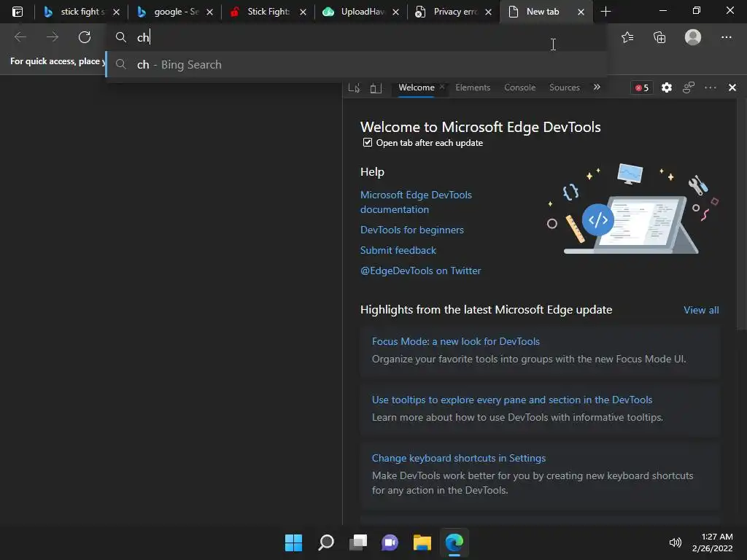Open DevTools Settings gear
The height and width of the screenshot is (560, 747).
(x=667, y=87)
